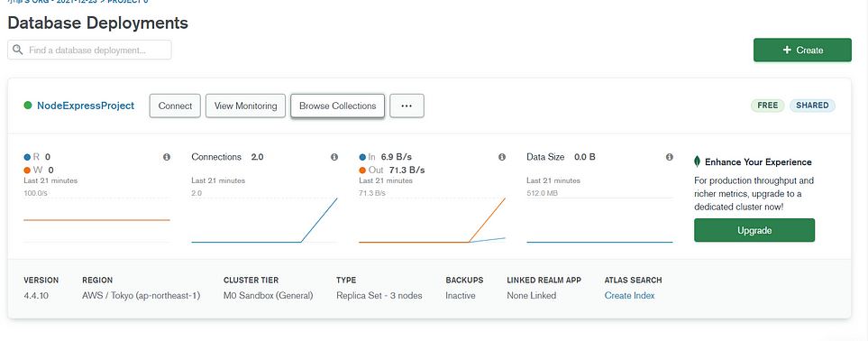Click the Inactive backups value
This screenshot has height=341, width=868.
pyautogui.click(x=461, y=296)
